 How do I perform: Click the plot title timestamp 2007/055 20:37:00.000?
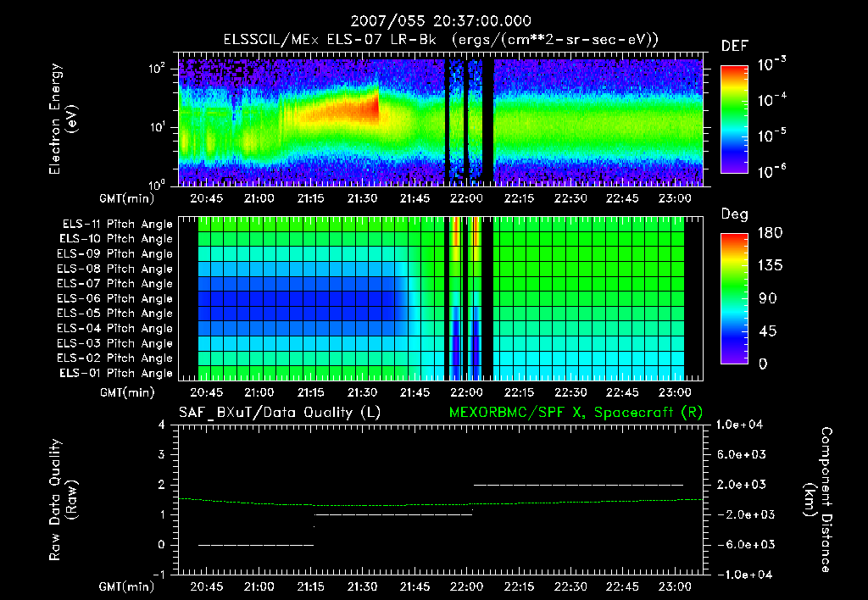pos(441,21)
